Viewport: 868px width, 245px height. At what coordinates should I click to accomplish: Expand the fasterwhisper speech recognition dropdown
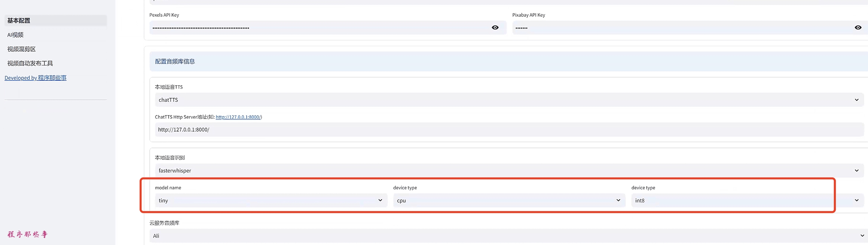[509, 171]
